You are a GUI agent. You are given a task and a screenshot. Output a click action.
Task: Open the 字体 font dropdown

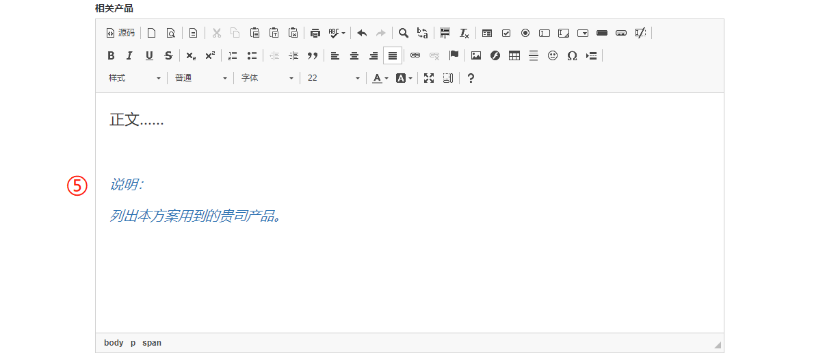(267, 78)
